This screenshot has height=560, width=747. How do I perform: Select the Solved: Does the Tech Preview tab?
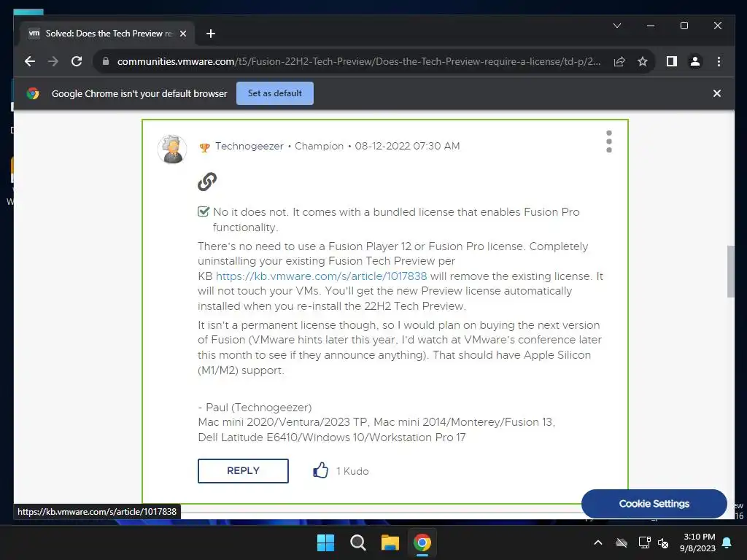click(x=107, y=34)
